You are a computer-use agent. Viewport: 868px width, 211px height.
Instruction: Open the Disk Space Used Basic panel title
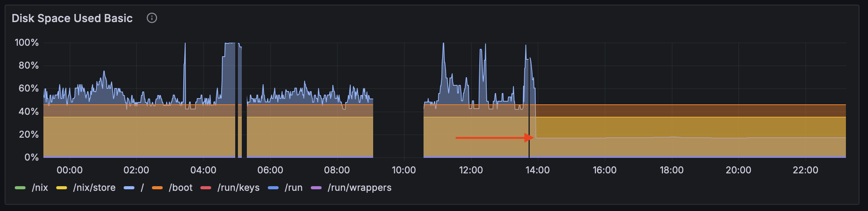[x=72, y=18]
